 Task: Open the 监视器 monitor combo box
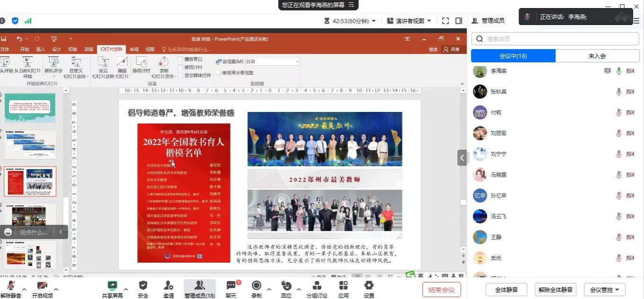click(x=272, y=61)
